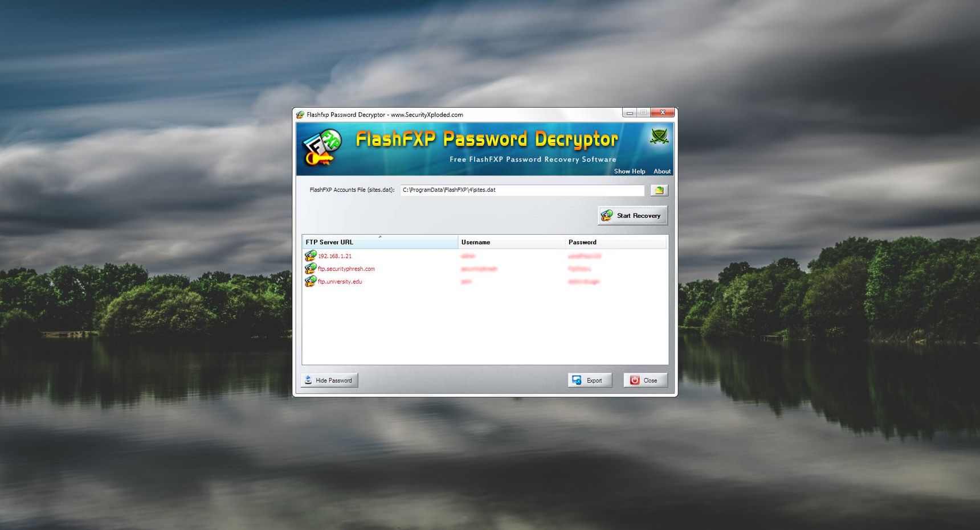Click the blurred username for 192.168.1.21

(468, 256)
